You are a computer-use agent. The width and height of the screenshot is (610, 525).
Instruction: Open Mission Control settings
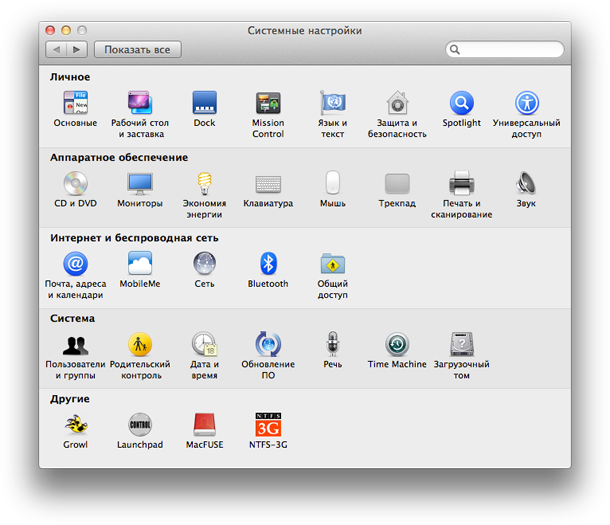pyautogui.click(x=267, y=103)
